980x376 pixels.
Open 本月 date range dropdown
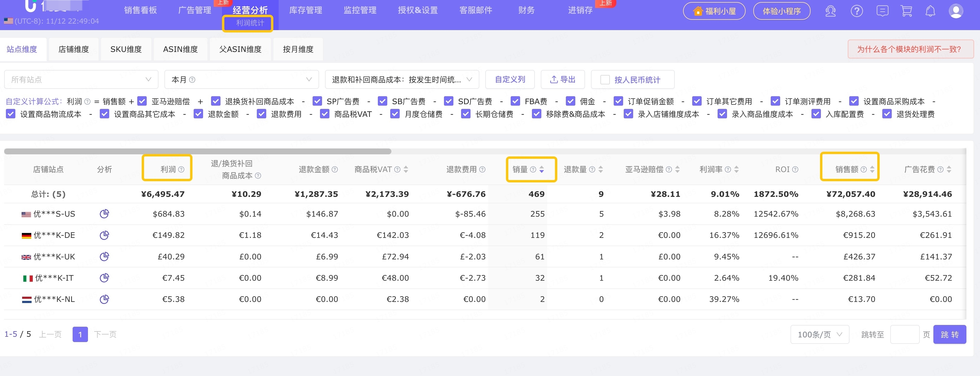(241, 80)
